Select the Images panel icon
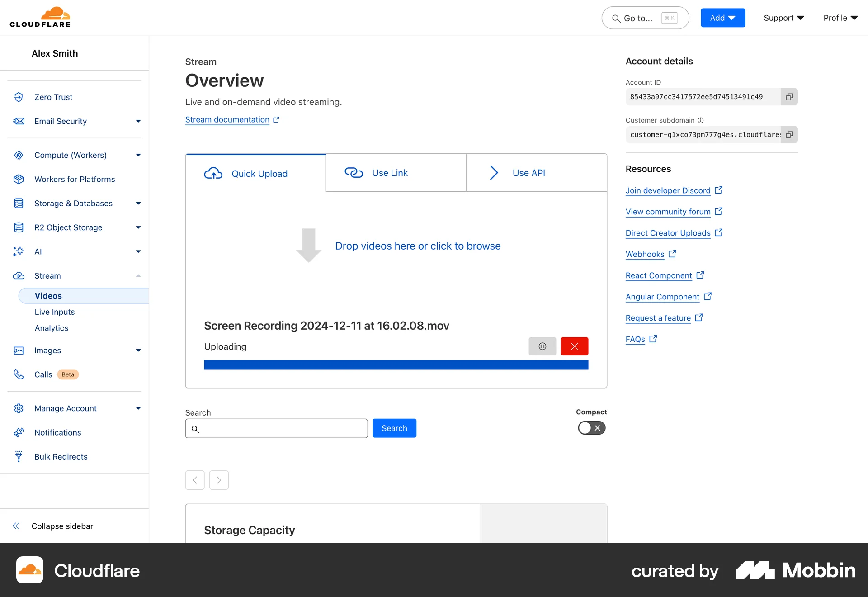The width and height of the screenshot is (868, 597). coord(19,350)
